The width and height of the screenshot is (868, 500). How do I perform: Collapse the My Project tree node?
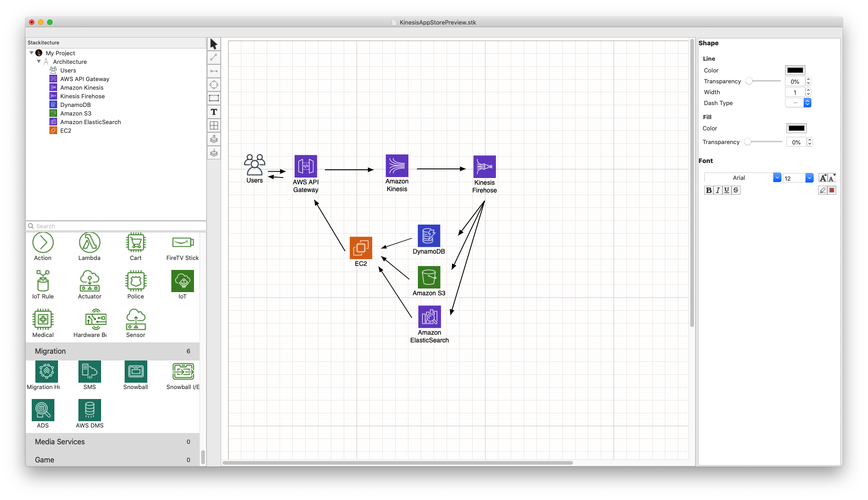pyautogui.click(x=31, y=53)
